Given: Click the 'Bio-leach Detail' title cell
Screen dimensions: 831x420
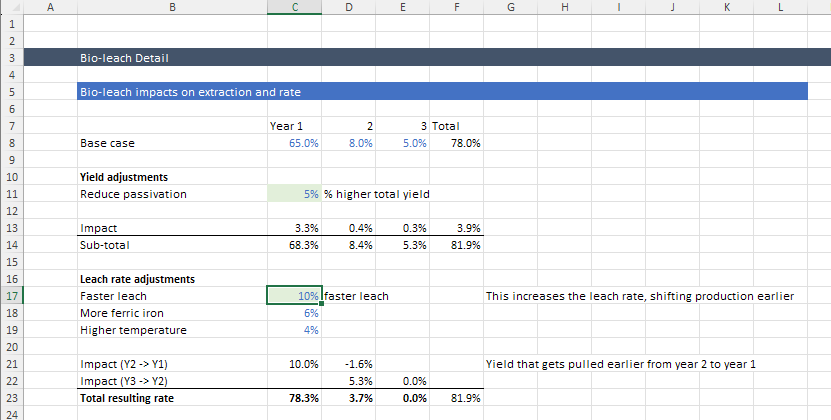Looking at the screenshot, I should click(x=172, y=58).
